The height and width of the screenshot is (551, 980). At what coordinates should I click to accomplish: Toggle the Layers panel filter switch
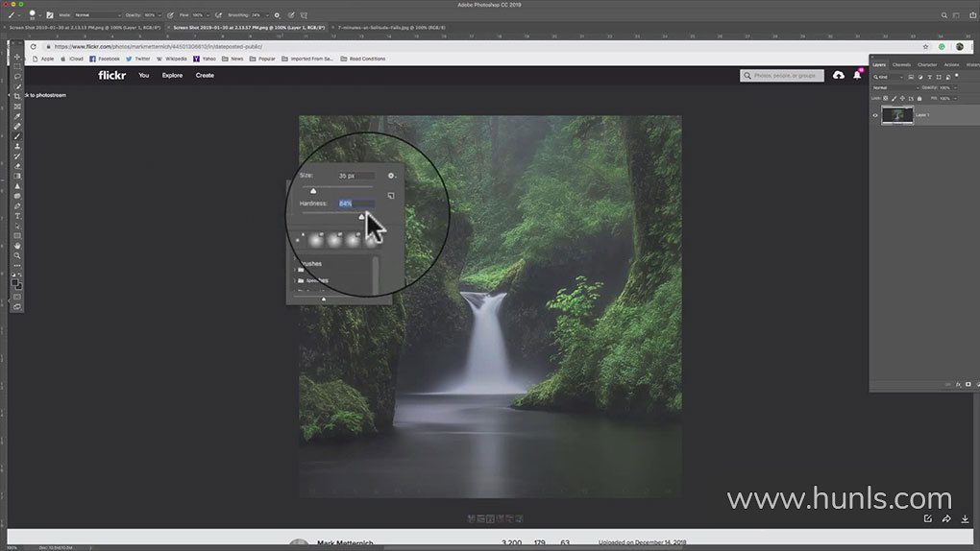point(957,75)
